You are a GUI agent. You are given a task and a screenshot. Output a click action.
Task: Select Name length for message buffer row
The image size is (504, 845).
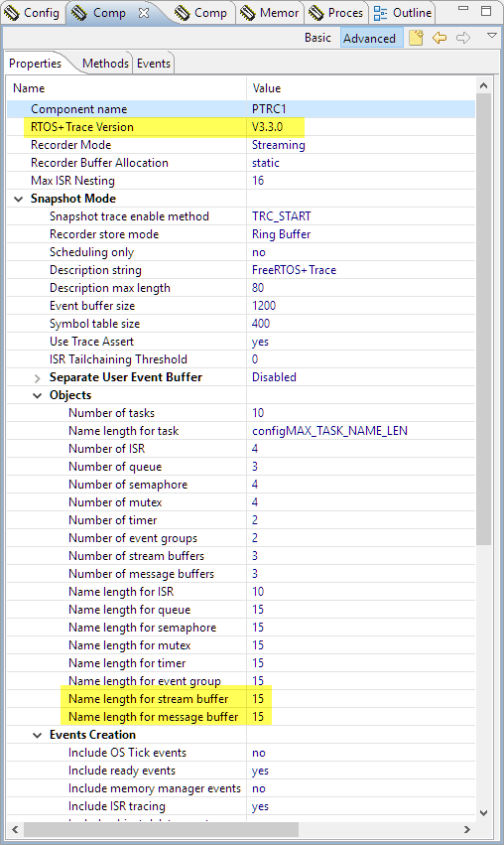pos(241,717)
